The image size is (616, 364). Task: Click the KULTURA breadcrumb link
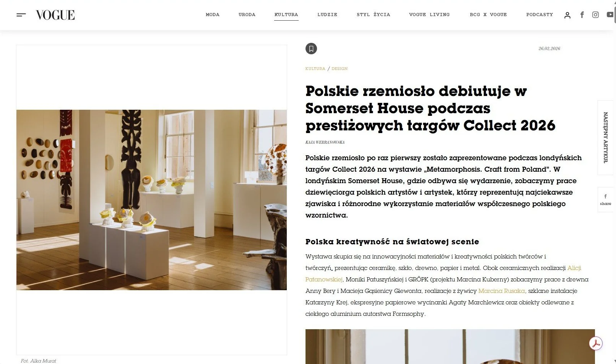tap(315, 69)
